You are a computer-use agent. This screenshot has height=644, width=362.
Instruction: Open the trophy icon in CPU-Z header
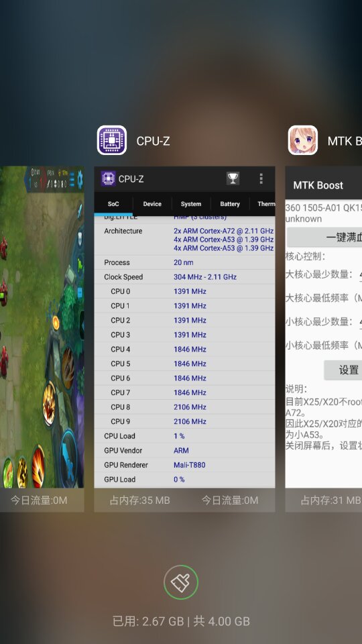click(x=233, y=178)
